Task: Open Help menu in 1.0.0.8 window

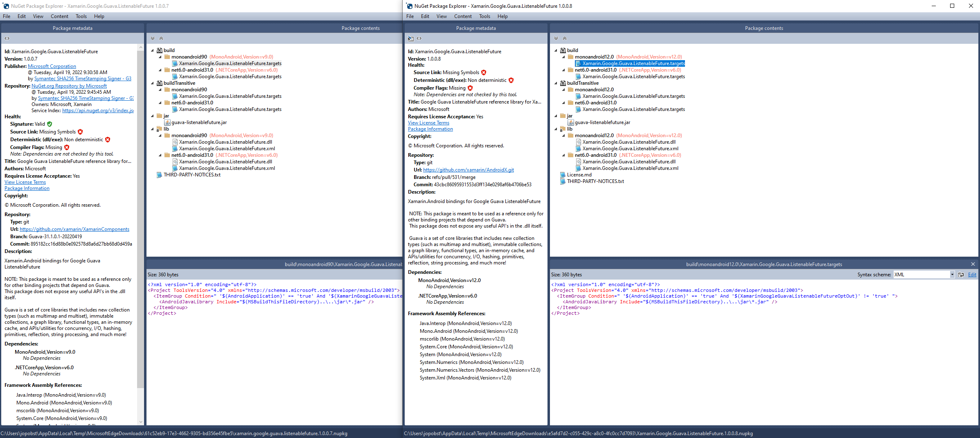Action: click(502, 16)
